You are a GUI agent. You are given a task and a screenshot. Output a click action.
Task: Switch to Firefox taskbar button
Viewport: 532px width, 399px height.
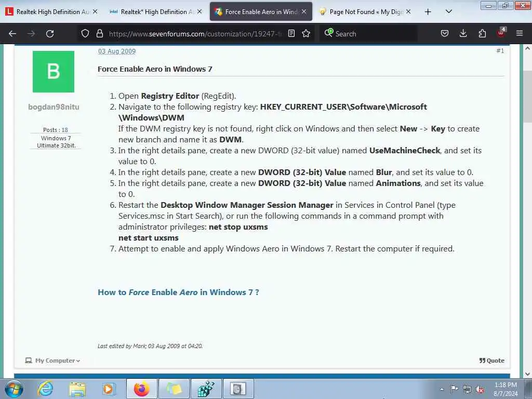pyautogui.click(x=141, y=389)
